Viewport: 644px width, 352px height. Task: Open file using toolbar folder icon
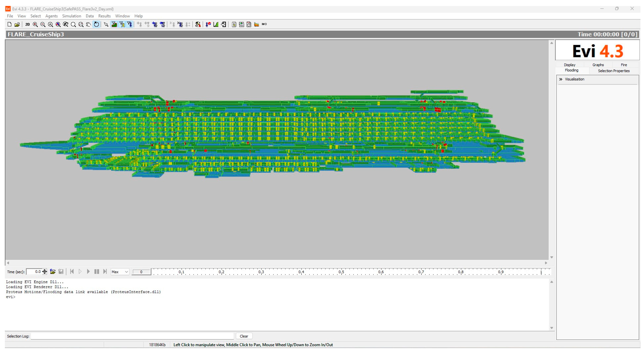tap(17, 24)
